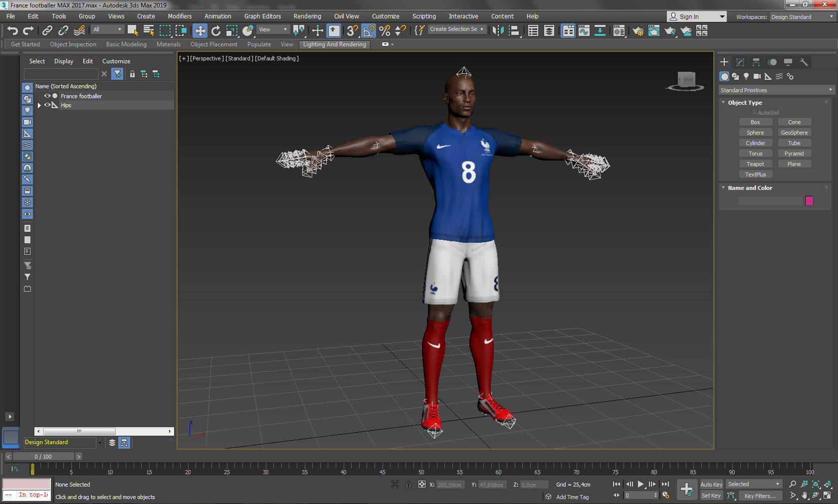This screenshot has width=838, height=504.
Task: Open the Hierarchy command panel tab
Action: tap(756, 62)
